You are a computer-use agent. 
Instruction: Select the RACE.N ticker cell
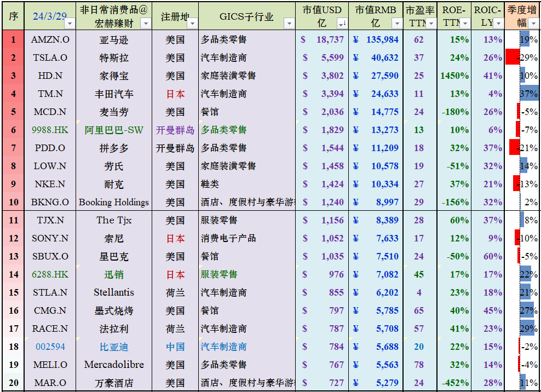point(50,328)
